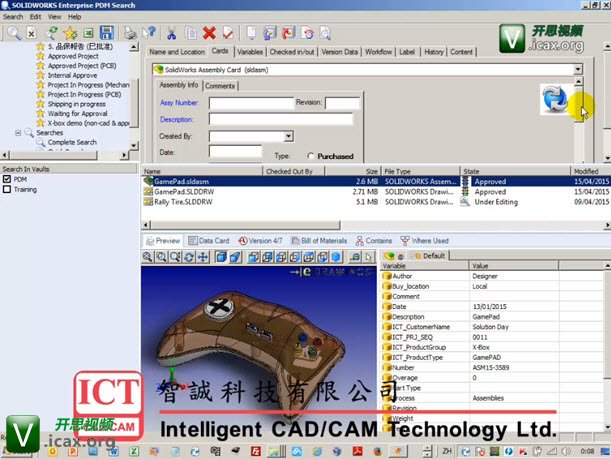Click shaded display cube icon in preview
Screen dimensions: 611x459
pyautogui.click(x=221, y=257)
